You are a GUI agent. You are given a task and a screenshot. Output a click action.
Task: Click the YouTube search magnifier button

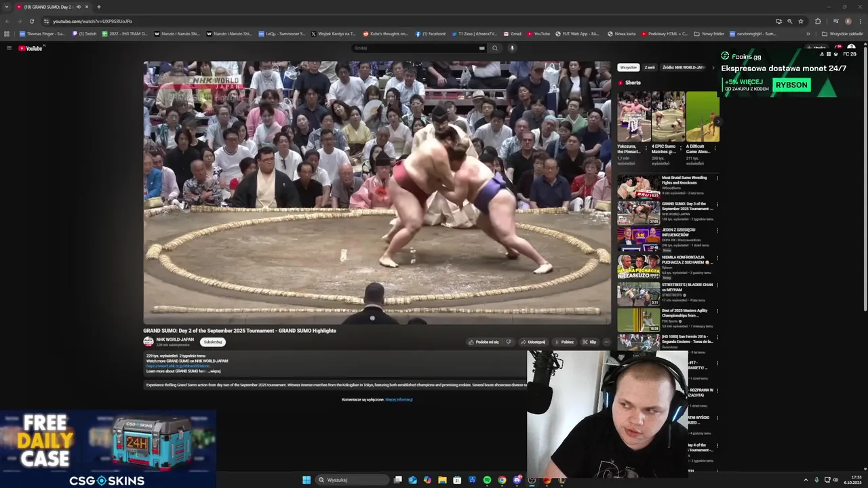click(495, 48)
